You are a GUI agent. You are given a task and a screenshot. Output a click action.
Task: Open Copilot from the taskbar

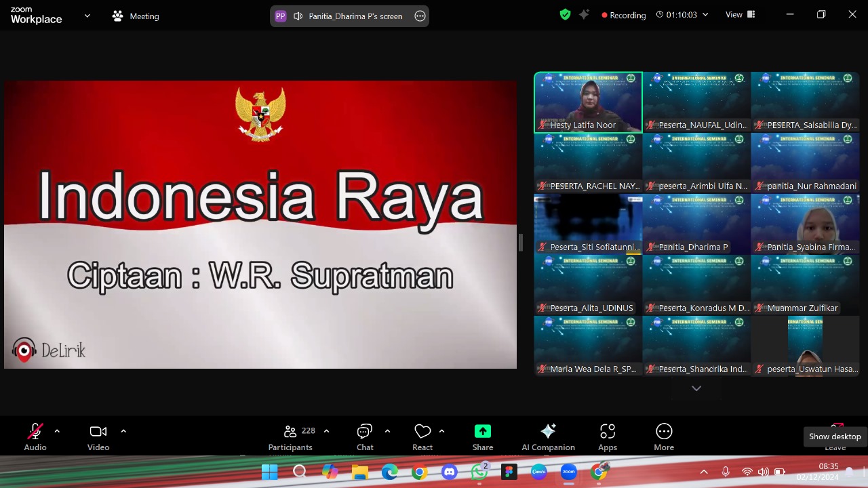pos(330,472)
